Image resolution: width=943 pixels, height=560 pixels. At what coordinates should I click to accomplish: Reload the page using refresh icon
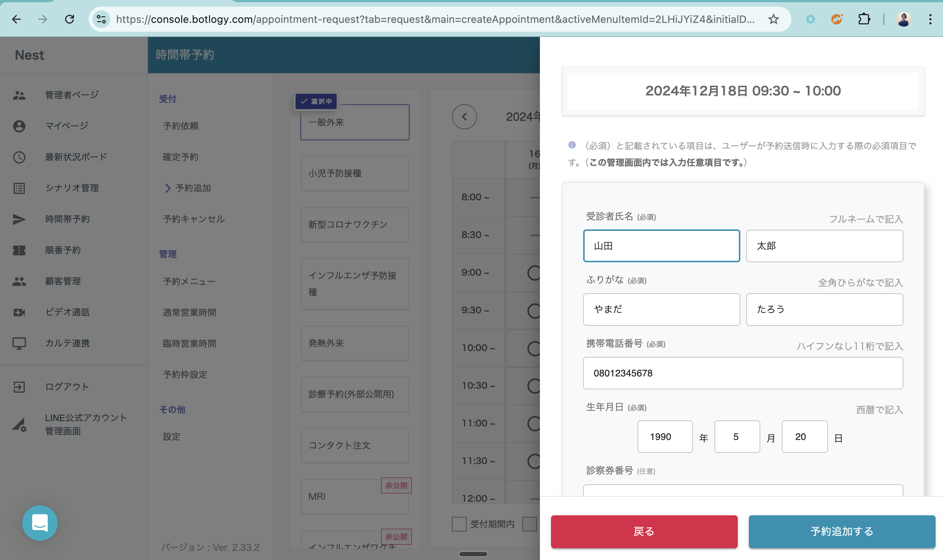click(70, 19)
